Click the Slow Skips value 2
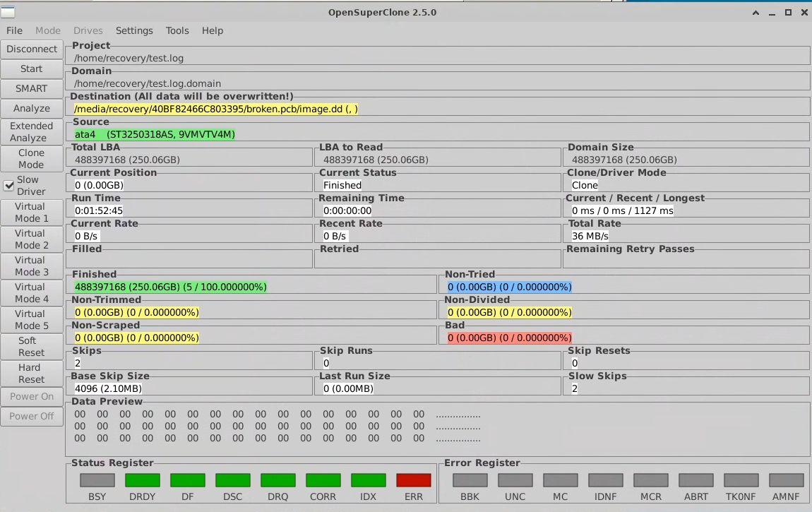The height and width of the screenshot is (512, 812). pyautogui.click(x=574, y=388)
